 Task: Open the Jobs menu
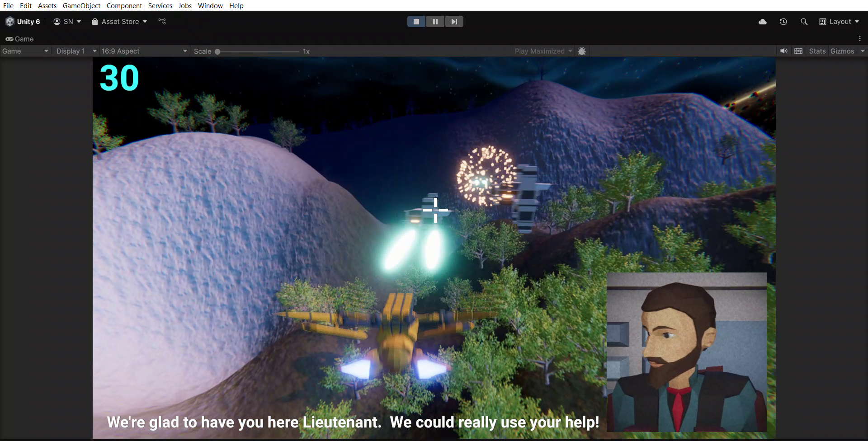coord(185,5)
